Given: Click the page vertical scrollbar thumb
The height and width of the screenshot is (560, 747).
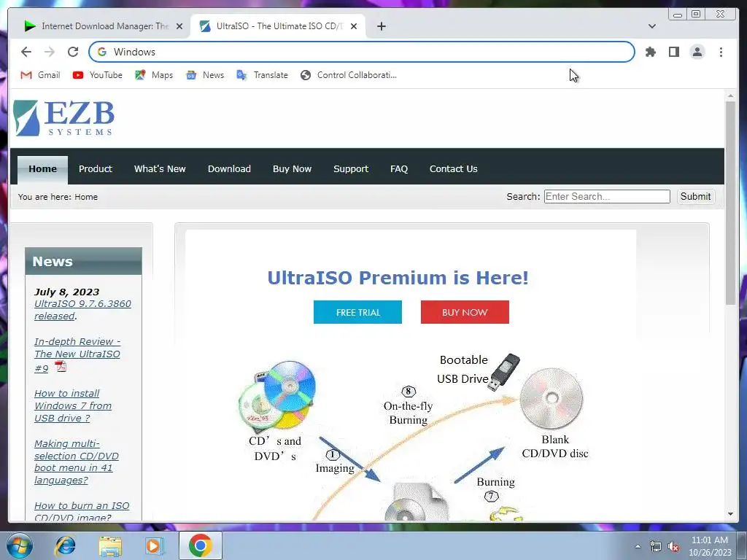Looking at the screenshot, I should [x=730, y=203].
